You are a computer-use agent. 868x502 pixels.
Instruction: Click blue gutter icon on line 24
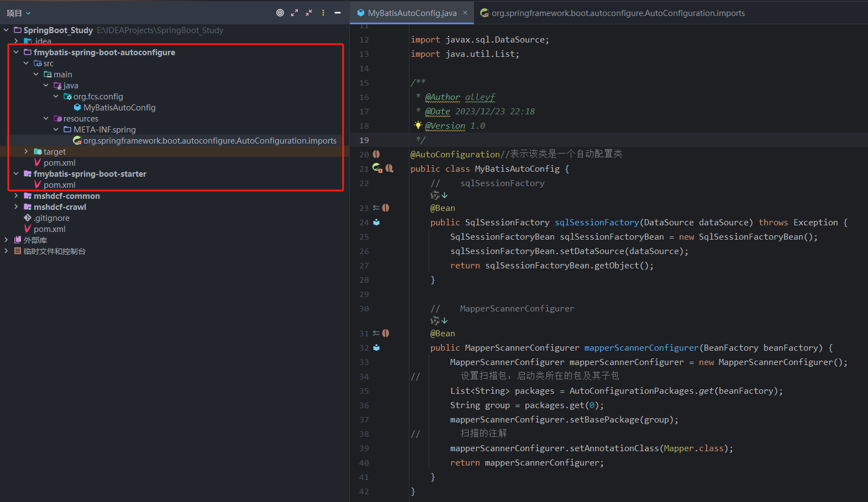[x=376, y=223]
